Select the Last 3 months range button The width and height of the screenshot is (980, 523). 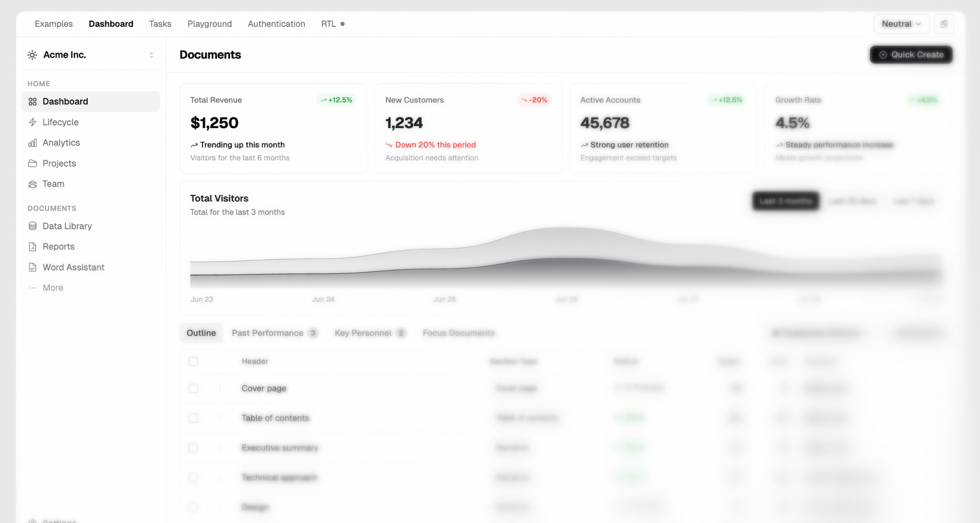(785, 201)
